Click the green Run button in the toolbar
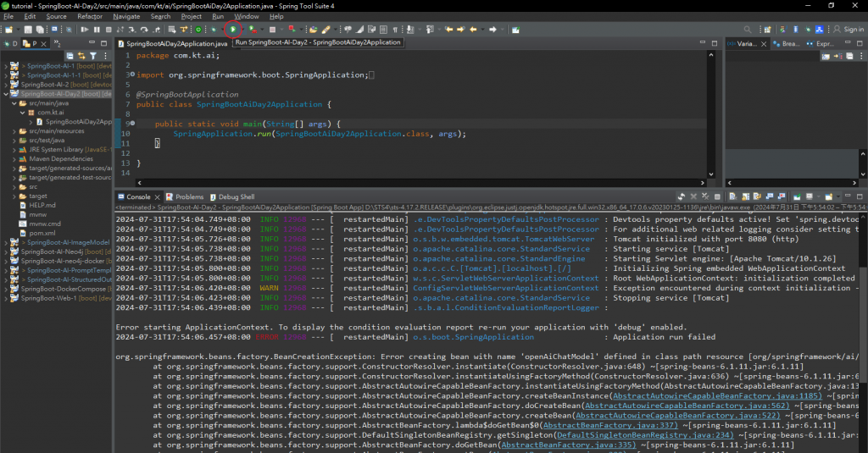The image size is (868, 453). (x=234, y=30)
